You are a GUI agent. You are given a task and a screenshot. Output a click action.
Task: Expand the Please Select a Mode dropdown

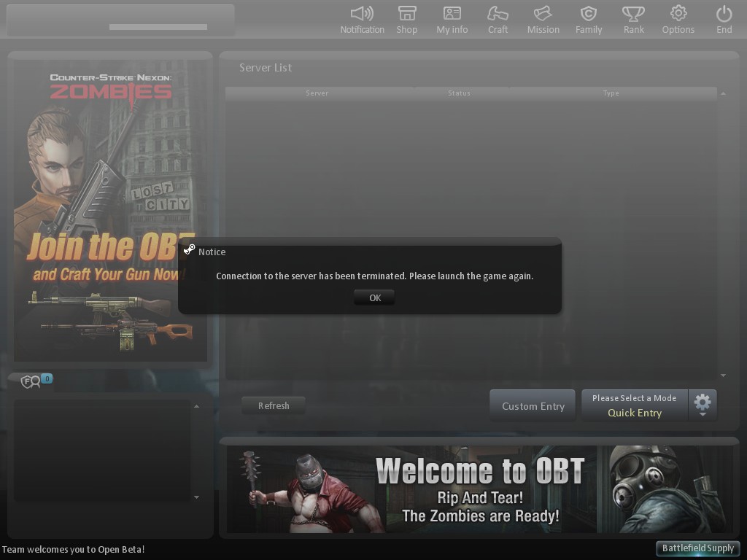634,397
